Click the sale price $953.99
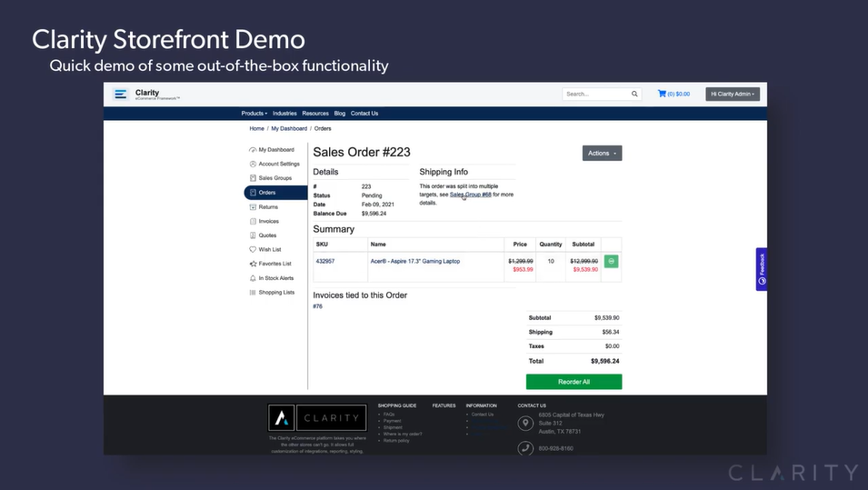The width and height of the screenshot is (868, 490). coord(524,270)
